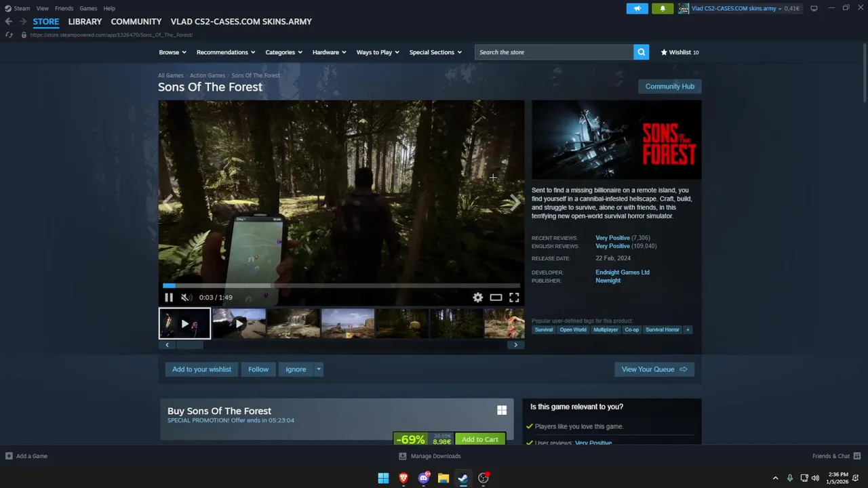Image resolution: width=868 pixels, height=488 pixels.
Task: Toggle theater mode on video player
Action: (x=496, y=298)
